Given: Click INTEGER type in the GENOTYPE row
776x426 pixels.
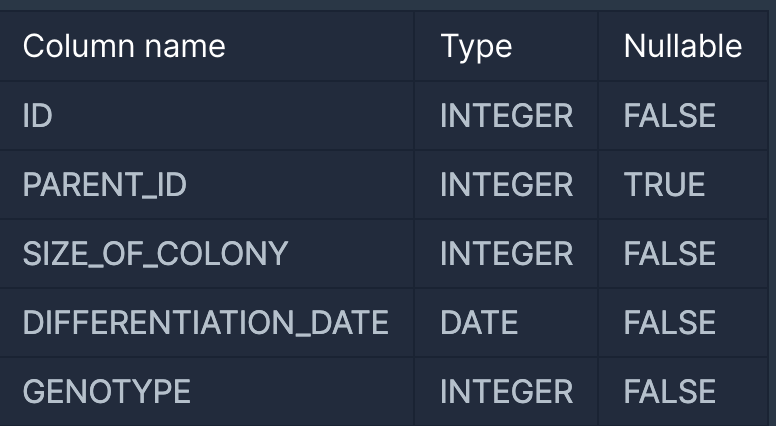Looking at the screenshot, I should (x=506, y=392).
